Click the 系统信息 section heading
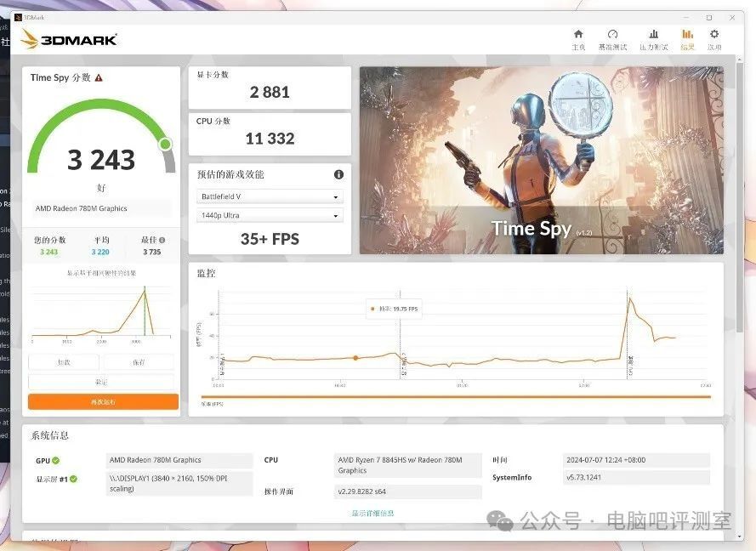Image resolution: width=756 pixels, height=551 pixels. tap(49, 436)
